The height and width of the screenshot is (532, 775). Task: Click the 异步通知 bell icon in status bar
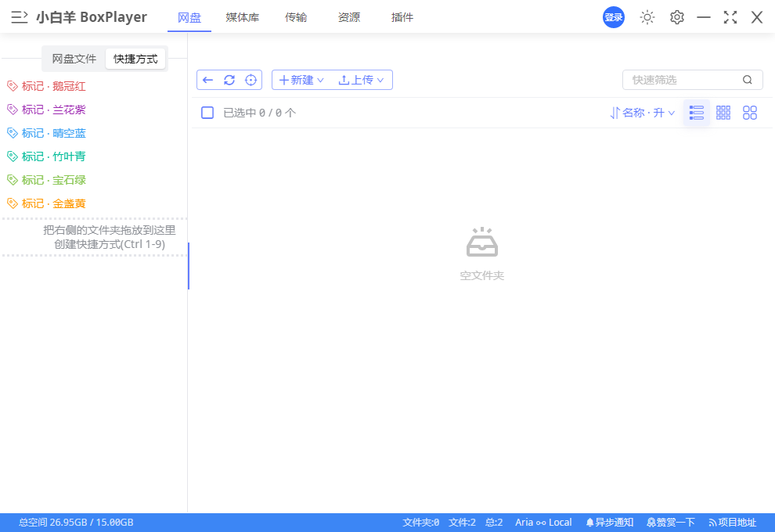[610, 522]
